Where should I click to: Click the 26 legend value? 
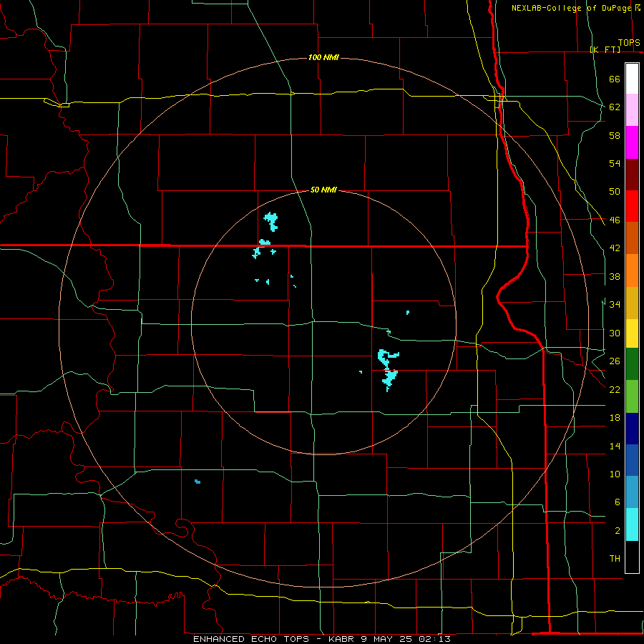[615, 361]
